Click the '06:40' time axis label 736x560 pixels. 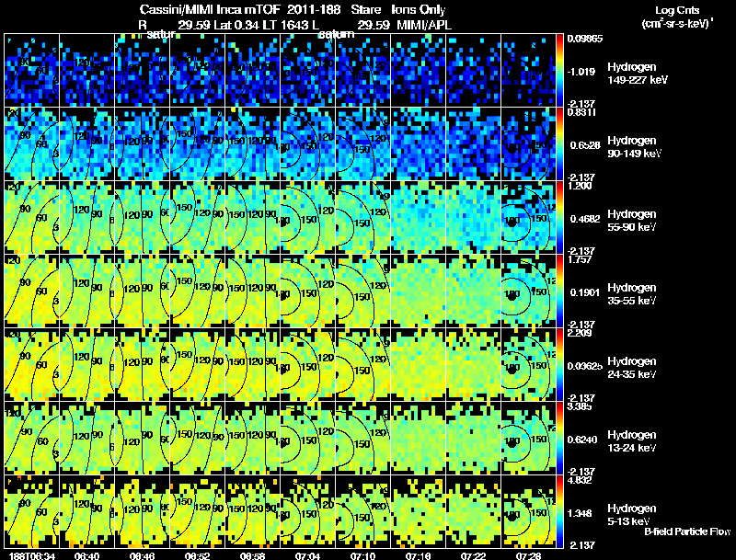[x=86, y=555]
